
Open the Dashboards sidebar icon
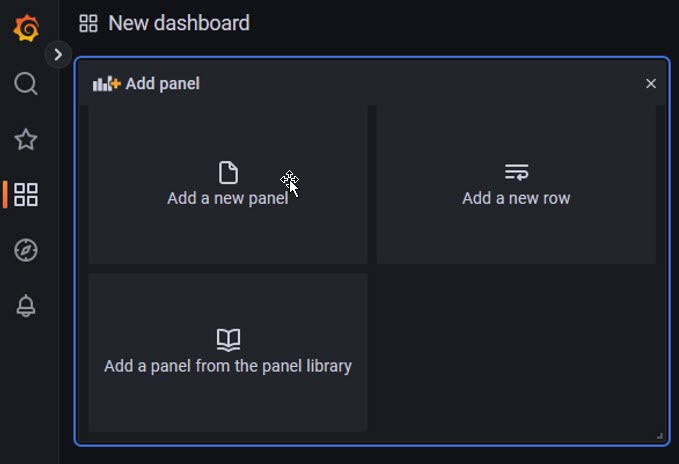coord(26,194)
